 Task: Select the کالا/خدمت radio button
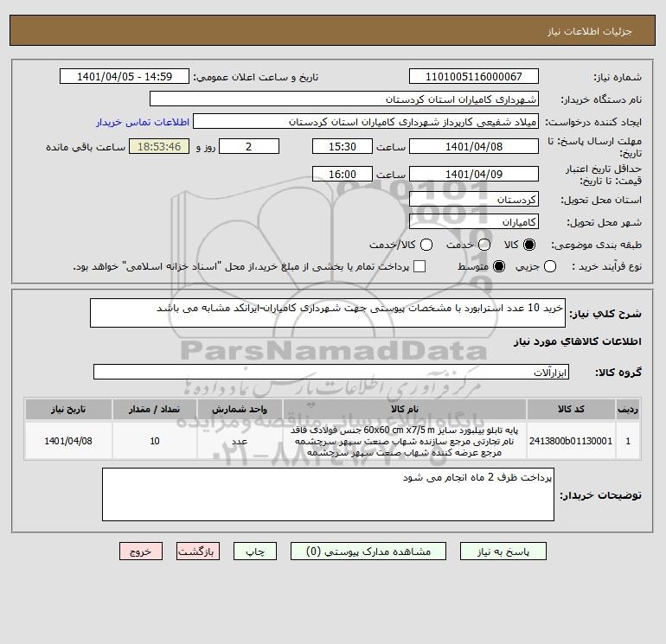click(x=426, y=245)
